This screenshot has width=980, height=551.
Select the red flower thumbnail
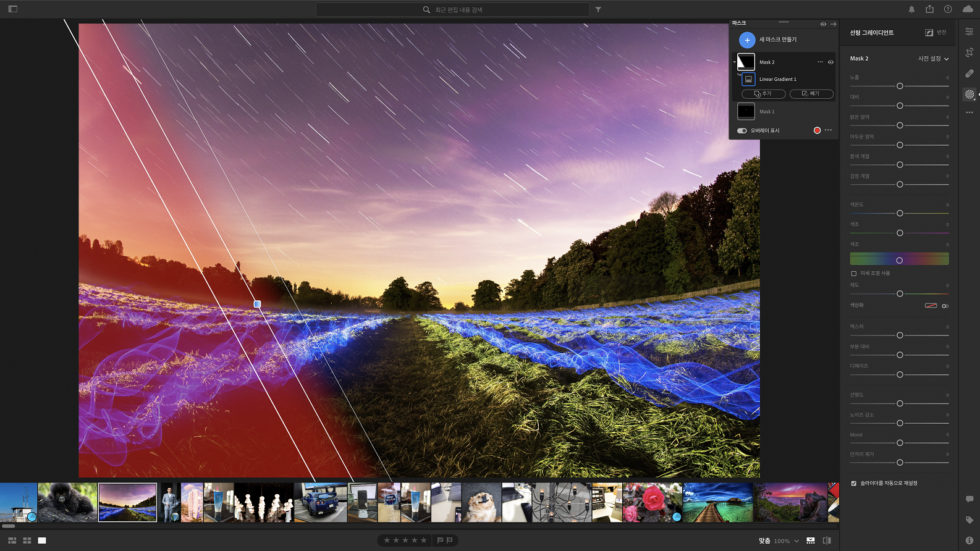(653, 502)
